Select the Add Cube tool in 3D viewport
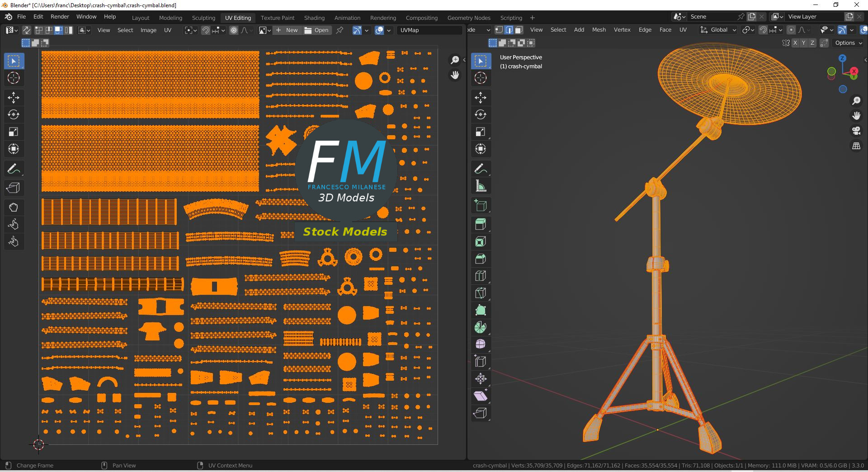Screen dimensions: 868x472 coord(481,206)
